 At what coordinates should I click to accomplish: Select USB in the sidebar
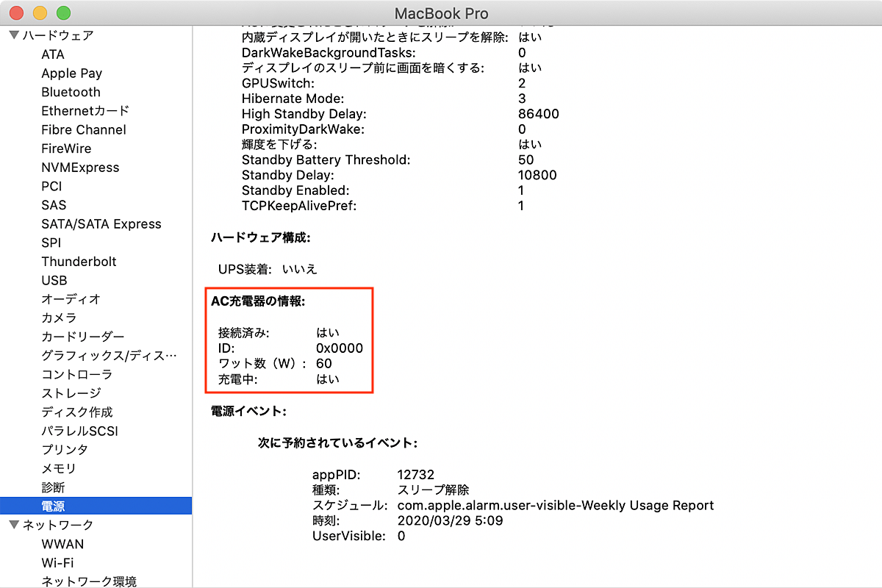tap(54, 281)
